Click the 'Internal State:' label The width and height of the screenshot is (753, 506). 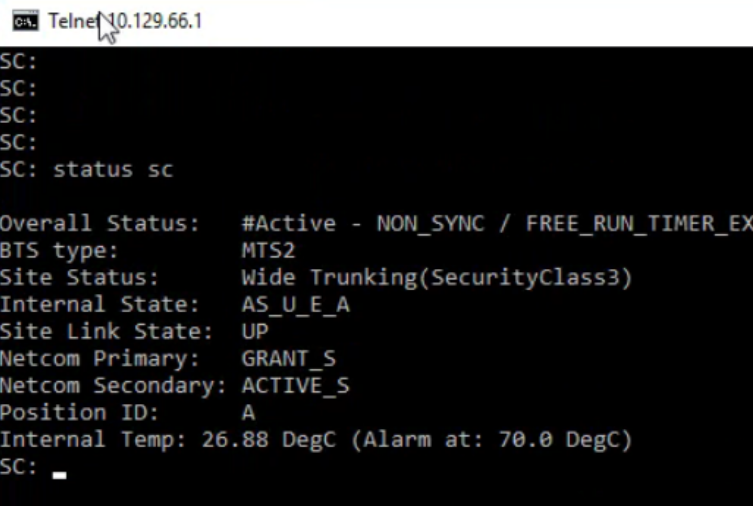(99, 304)
